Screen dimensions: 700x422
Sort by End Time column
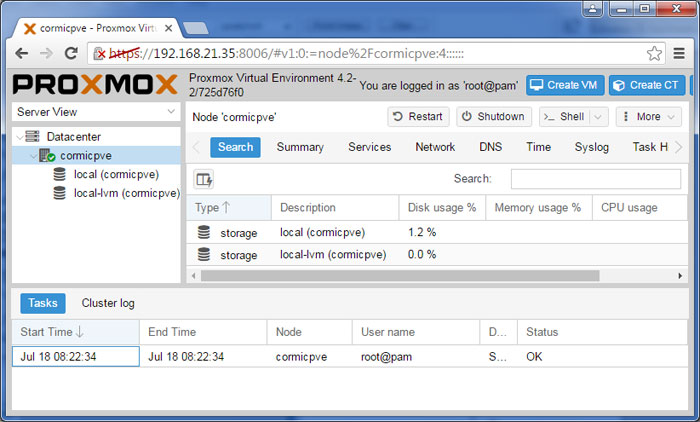(203, 332)
